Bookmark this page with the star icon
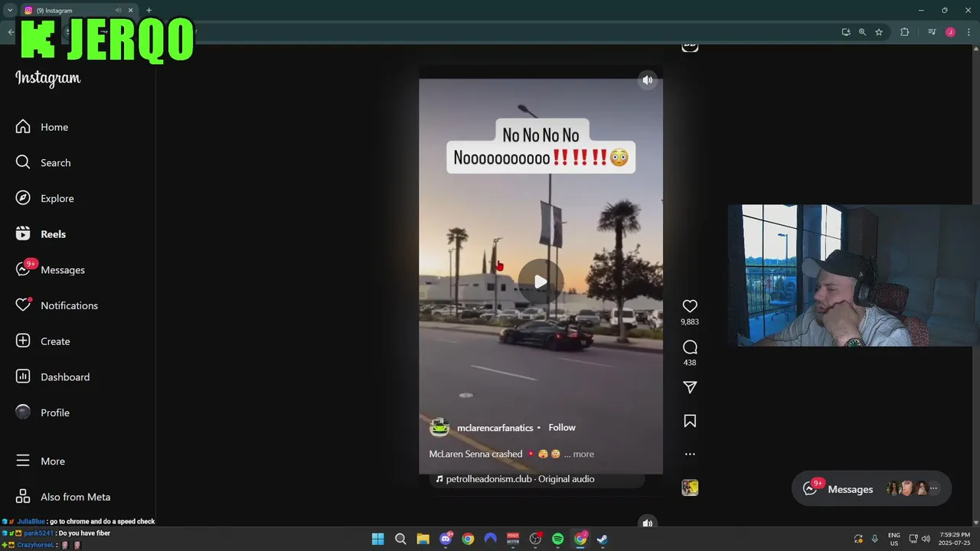 879,32
